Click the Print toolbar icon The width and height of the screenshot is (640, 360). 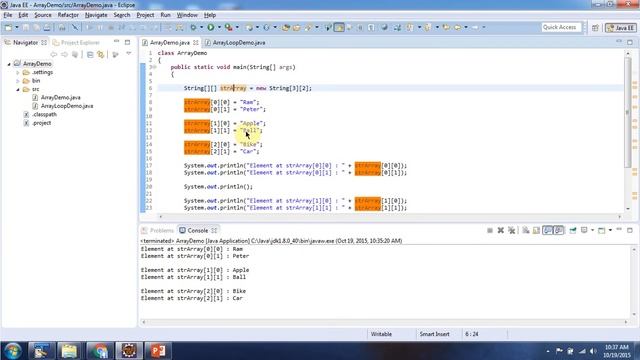[47, 27]
